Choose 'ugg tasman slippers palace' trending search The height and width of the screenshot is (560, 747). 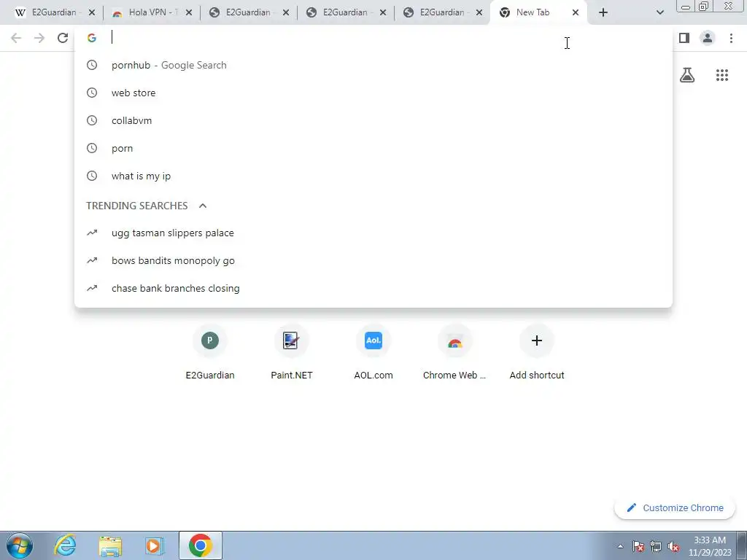click(x=373, y=233)
